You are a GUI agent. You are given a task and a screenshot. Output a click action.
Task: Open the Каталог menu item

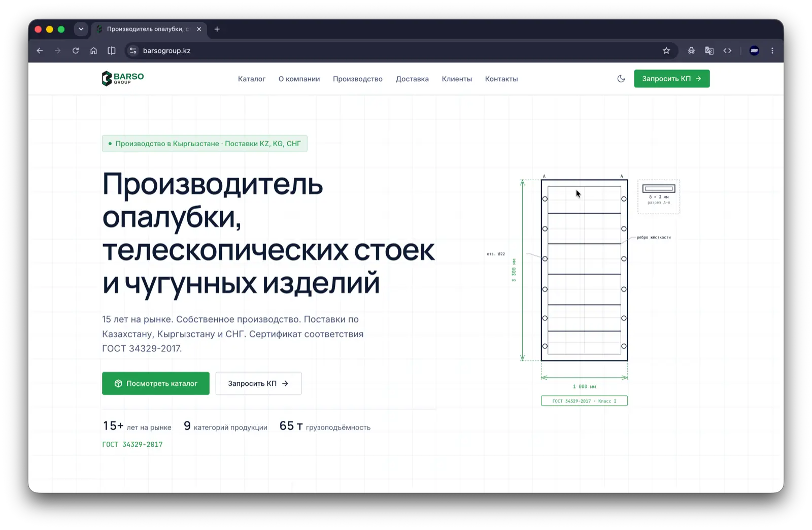pyautogui.click(x=252, y=79)
